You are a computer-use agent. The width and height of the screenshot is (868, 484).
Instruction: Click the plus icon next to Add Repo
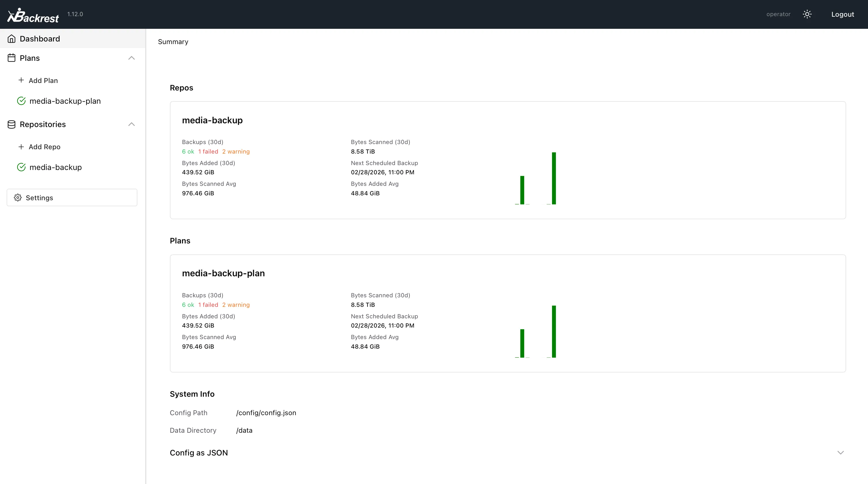click(x=21, y=147)
